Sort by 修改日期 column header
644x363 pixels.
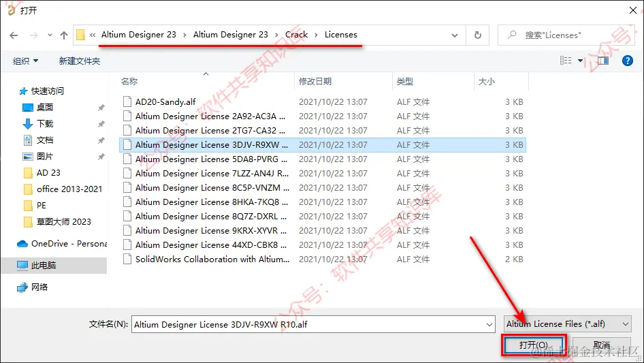click(x=343, y=82)
